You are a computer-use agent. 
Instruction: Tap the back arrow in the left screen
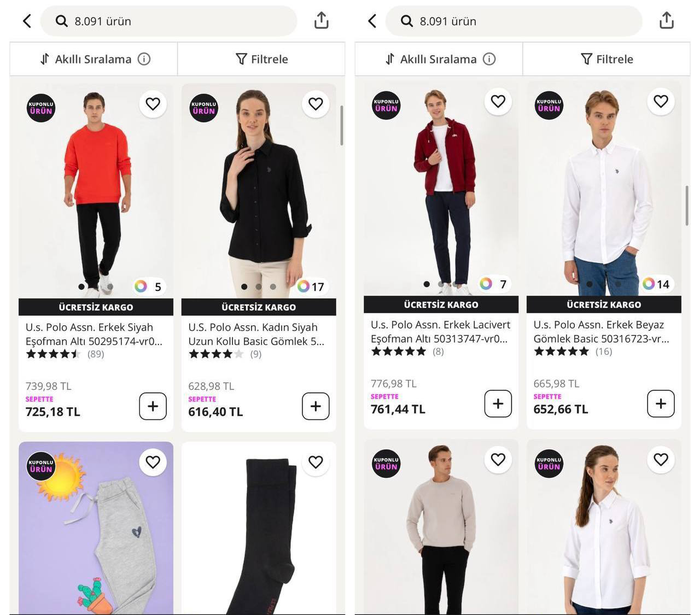27,21
